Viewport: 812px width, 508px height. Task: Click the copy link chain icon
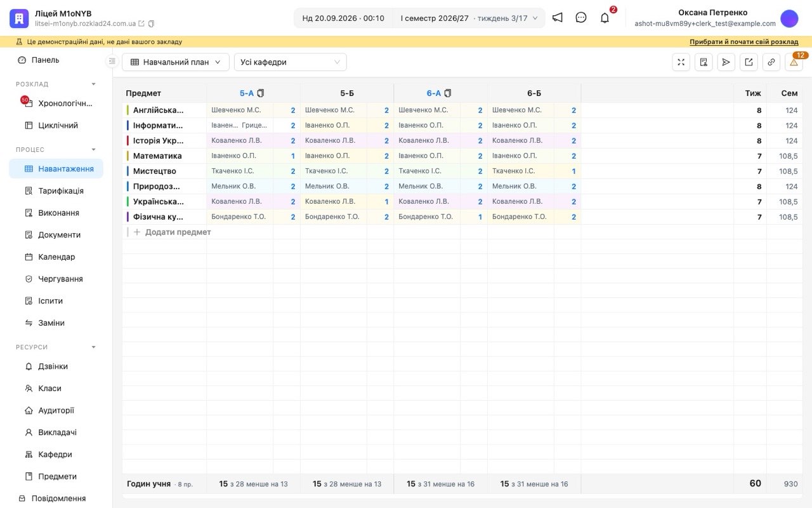[771, 62]
